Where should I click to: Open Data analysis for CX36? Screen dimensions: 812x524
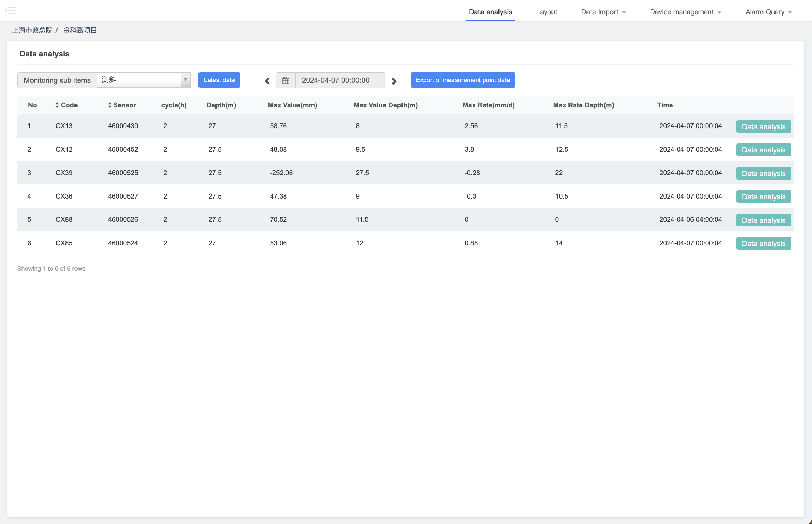[x=764, y=196]
